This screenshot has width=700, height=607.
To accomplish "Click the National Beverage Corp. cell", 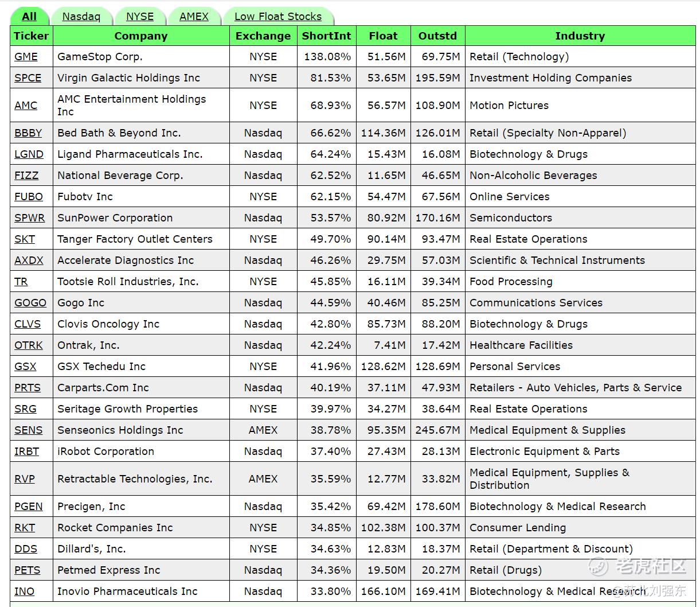I will pos(141,176).
